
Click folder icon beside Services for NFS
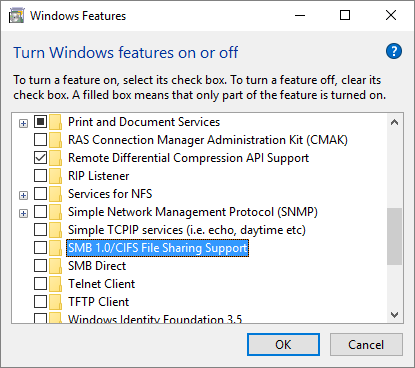pos(55,194)
